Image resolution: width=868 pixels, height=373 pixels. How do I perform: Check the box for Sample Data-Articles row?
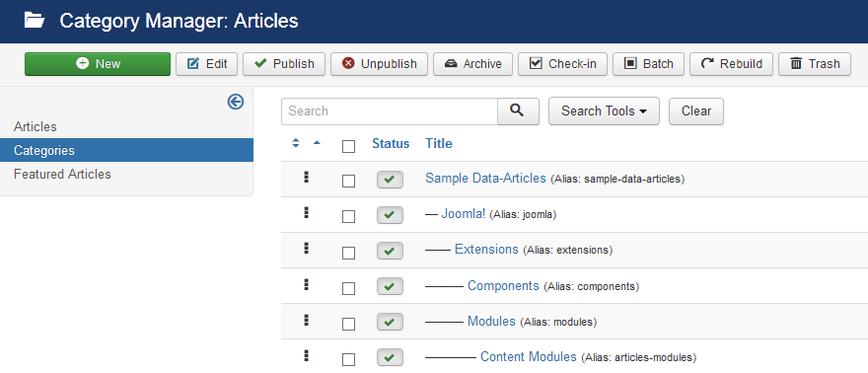pyautogui.click(x=348, y=181)
